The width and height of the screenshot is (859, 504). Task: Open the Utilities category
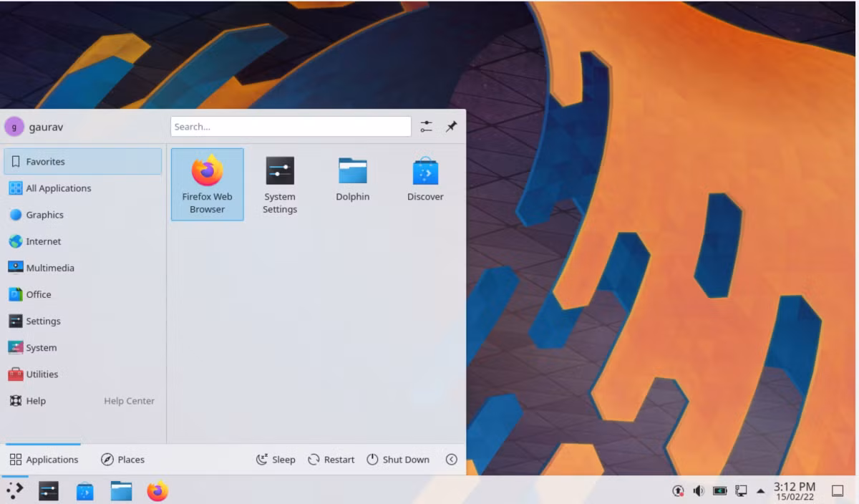83,374
